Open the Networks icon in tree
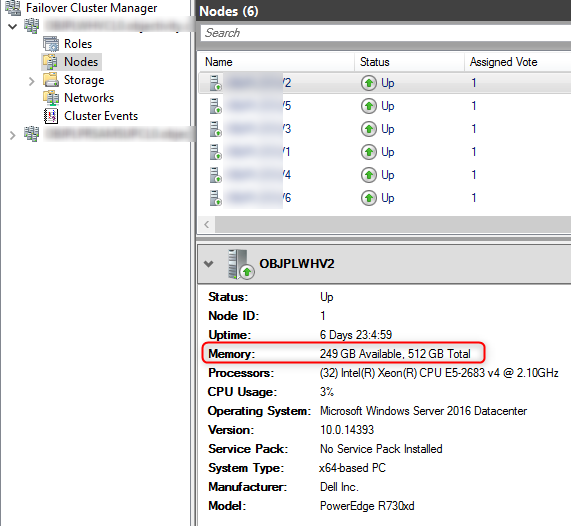This screenshot has height=526, width=571. click(x=51, y=98)
